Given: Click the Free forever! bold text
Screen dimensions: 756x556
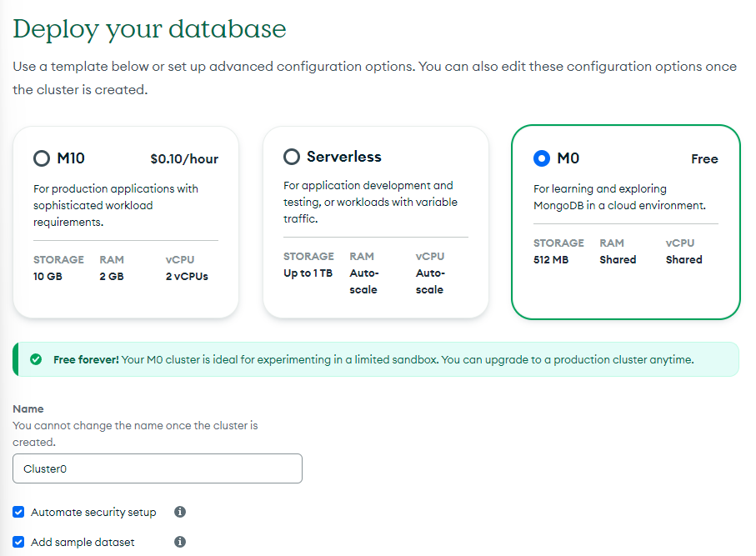Looking at the screenshot, I should tap(86, 359).
